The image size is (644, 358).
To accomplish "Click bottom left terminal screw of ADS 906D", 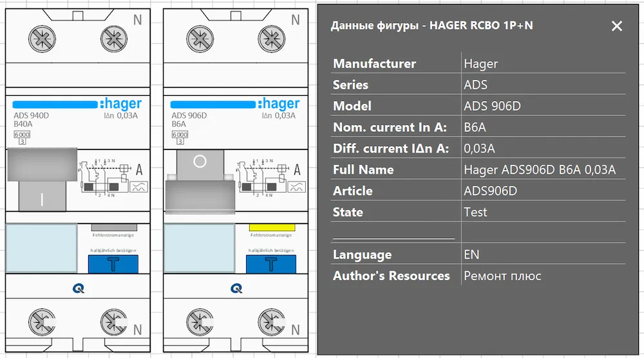I will point(200,322).
